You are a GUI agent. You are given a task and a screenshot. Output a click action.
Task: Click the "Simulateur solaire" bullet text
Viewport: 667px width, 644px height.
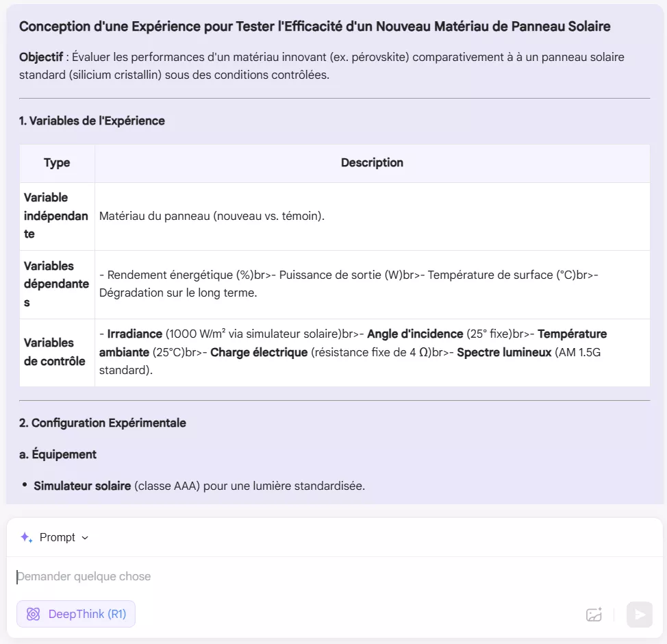tap(82, 486)
